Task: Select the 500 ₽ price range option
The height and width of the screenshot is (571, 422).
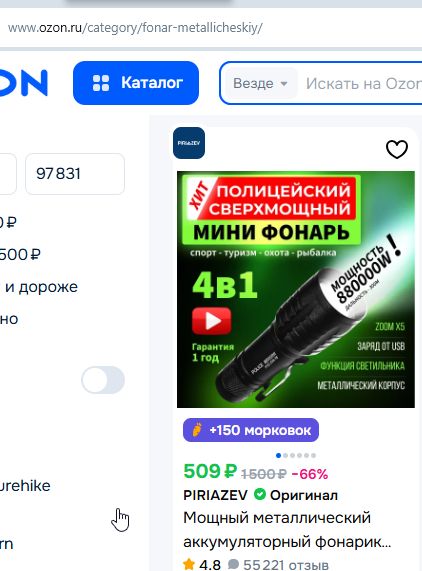Action: 20,255
